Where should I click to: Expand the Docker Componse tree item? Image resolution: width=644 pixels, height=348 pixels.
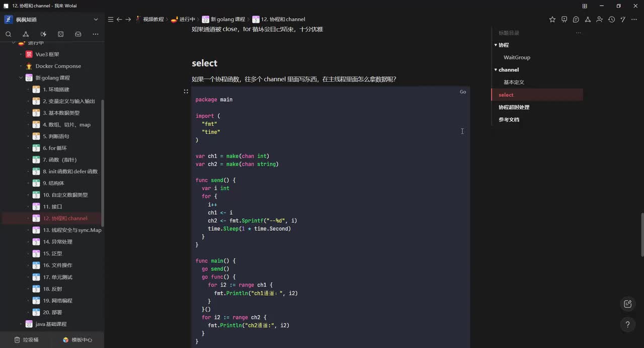[x=21, y=66]
